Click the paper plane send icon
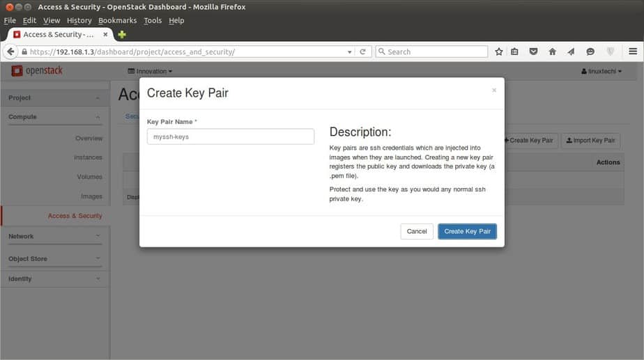This screenshot has height=360, width=644. [572, 52]
